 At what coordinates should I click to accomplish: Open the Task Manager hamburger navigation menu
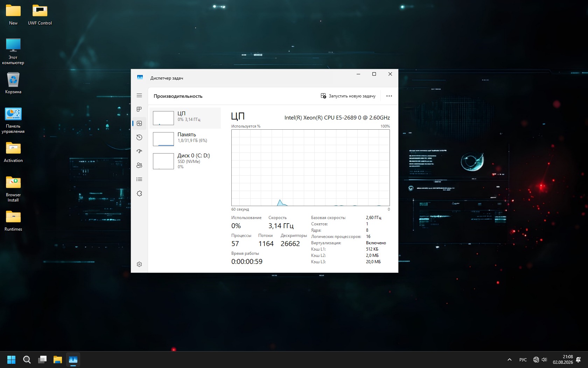tap(139, 95)
